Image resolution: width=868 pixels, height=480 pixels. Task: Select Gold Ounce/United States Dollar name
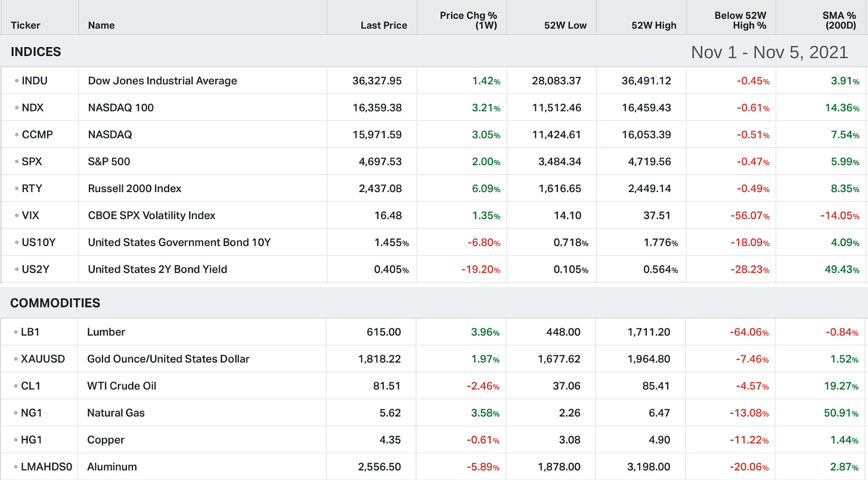[x=168, y=358]
